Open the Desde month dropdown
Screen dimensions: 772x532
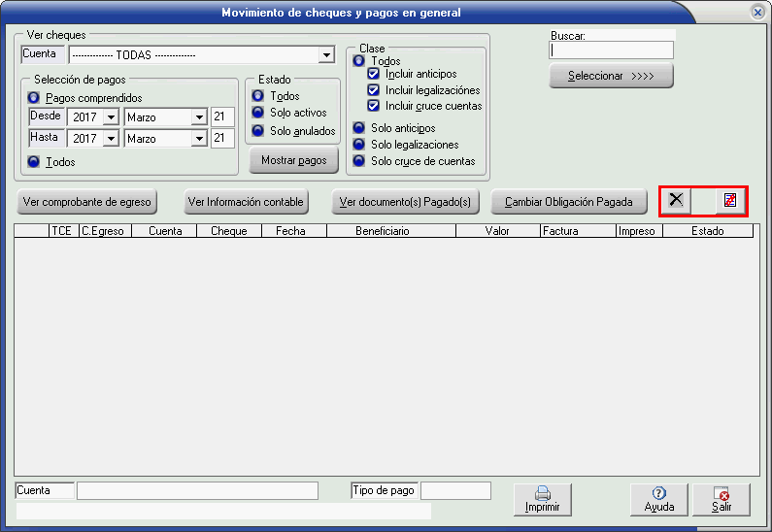pyautogui.click(x=199, y=117)
